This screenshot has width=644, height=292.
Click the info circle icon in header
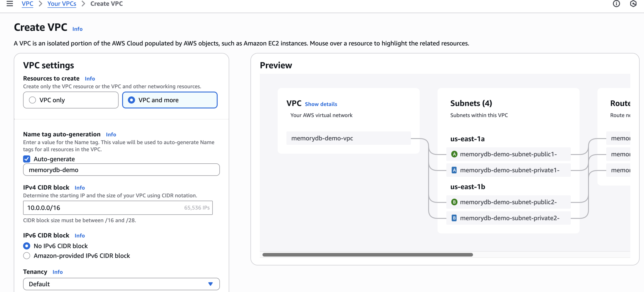[616, 4]
